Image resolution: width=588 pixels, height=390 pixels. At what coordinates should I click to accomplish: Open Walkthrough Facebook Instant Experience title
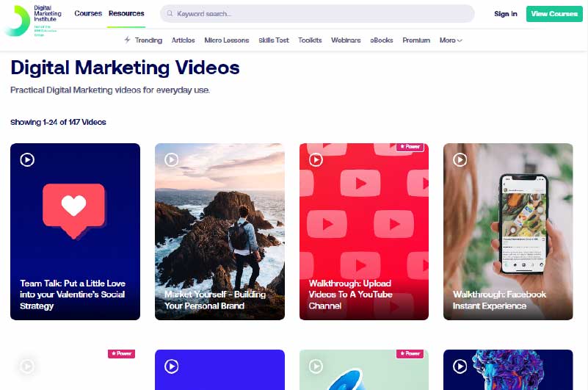pos(499,300)
